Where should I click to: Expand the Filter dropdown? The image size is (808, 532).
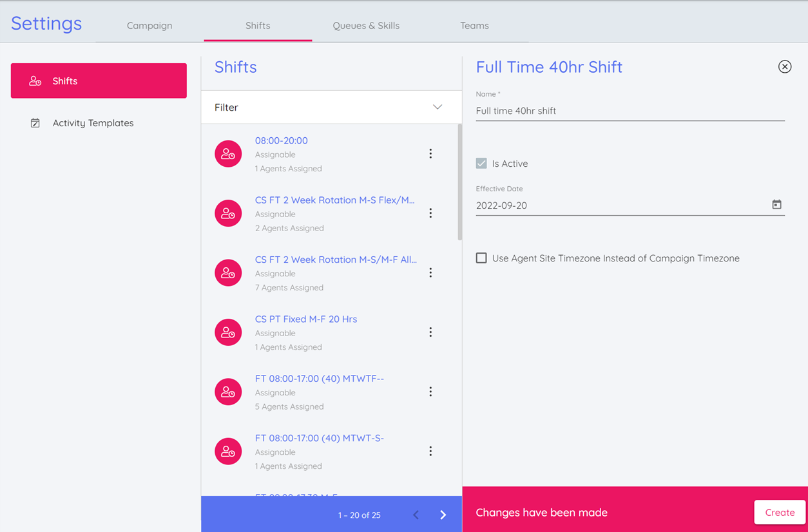[x=437, y=107]
